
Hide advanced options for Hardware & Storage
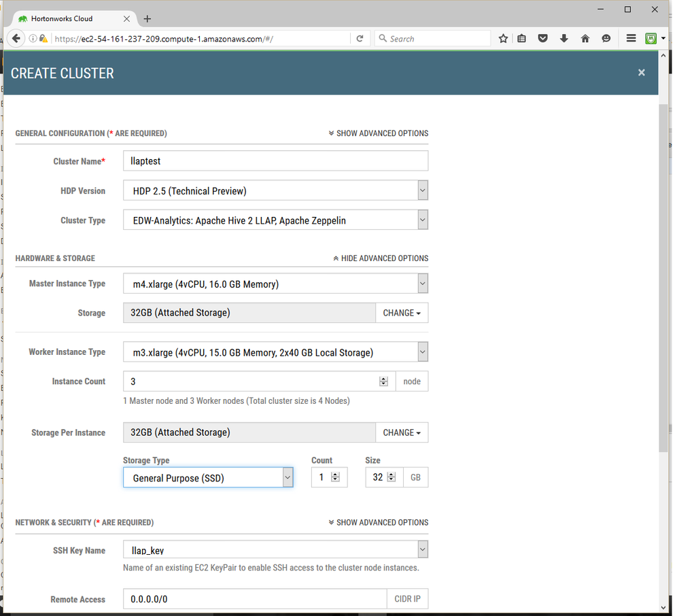click(x=381, y=258)
